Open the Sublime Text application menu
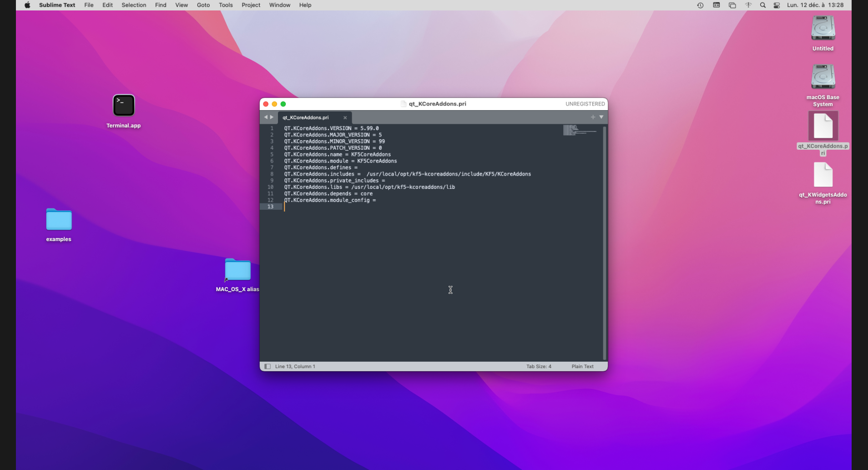Screen dimensions: 868x470 pos(57,5)
